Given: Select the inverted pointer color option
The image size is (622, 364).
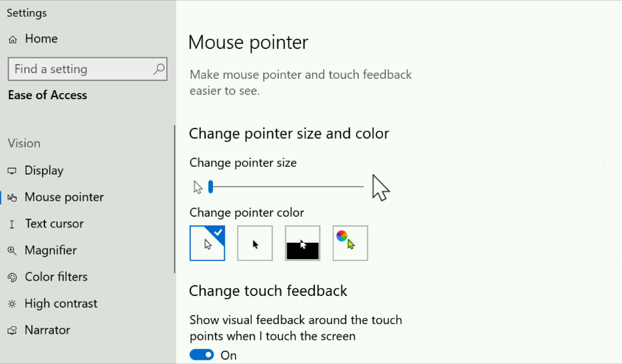Looking at the screenshot, I should (x=302, y=243).
